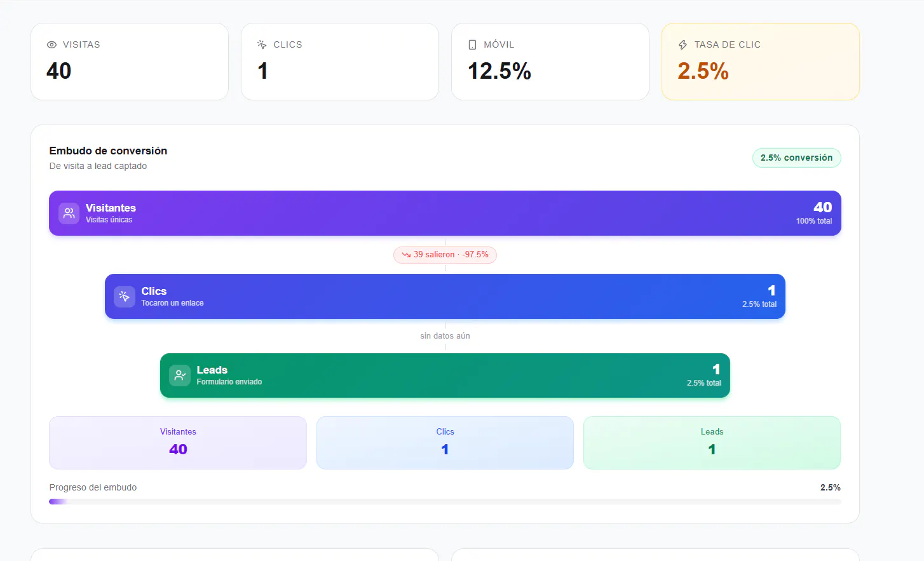924x561 pixels.
Task: Select the Visitantes 40 summary tile
Action: (178, 443)
